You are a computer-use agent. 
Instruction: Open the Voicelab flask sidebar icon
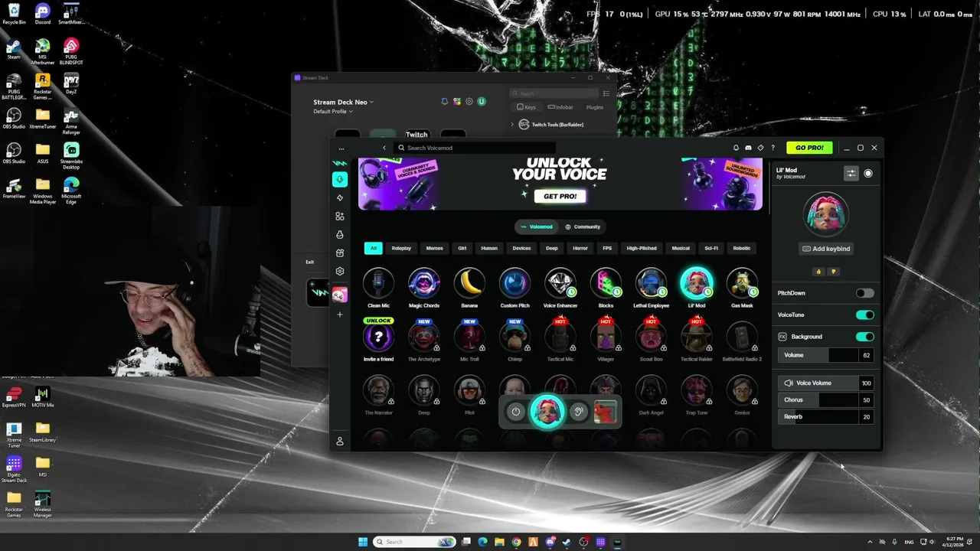[340, 234]
